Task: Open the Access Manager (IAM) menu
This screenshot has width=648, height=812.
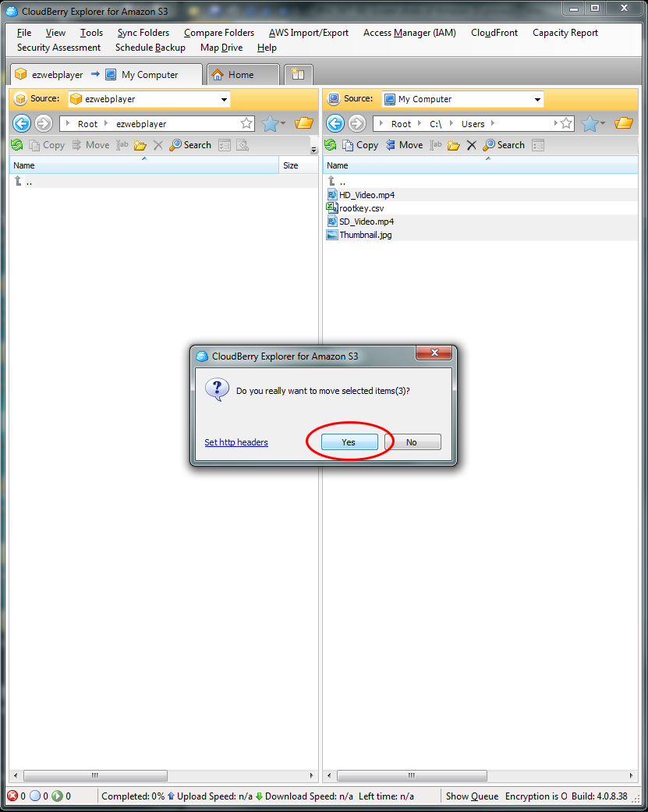Action: (409, 33)
